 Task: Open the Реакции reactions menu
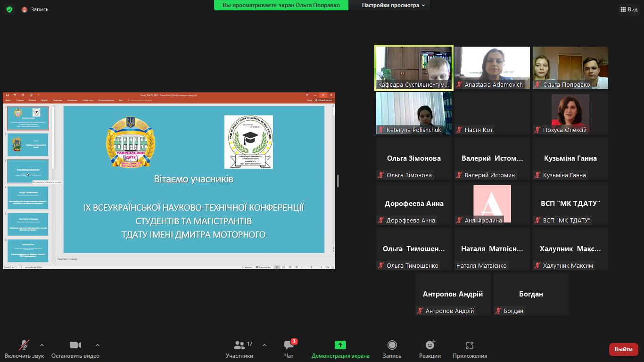point(430,349)
